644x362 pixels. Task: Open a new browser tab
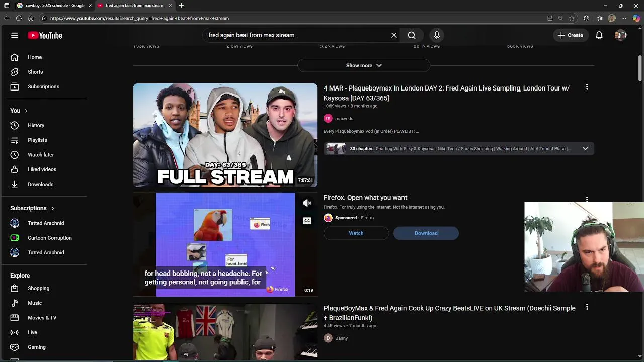click(x=181, y=6)
